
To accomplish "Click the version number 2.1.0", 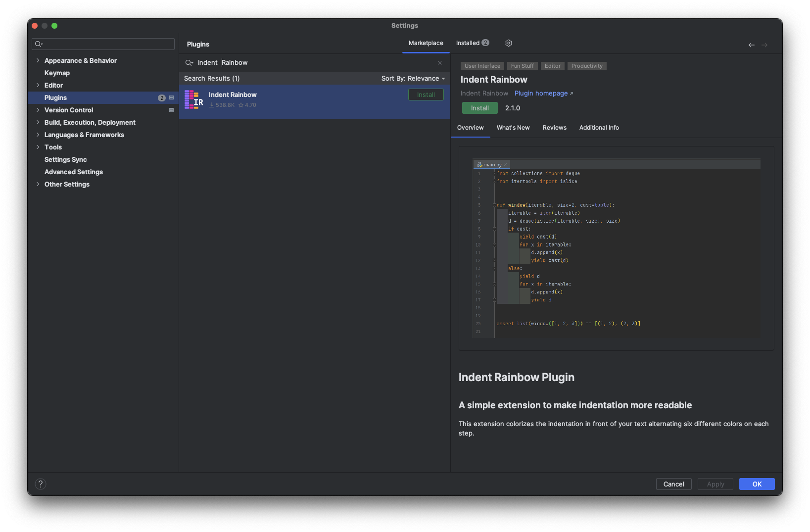I will click(x=513, y=108).
